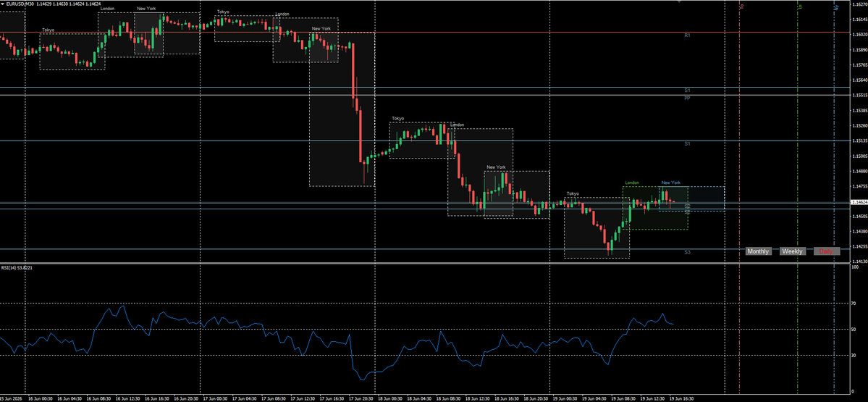Click price 1.16020 on the price scale
This screenshot has height=402, width=868.
(x=860, y=34)
